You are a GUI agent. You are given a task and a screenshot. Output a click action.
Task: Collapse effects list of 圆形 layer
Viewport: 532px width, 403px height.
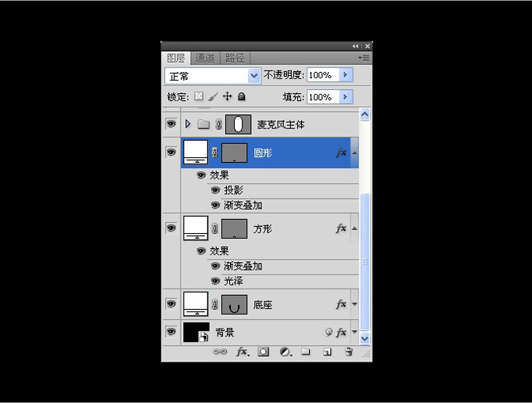click(x=354, y=153)
